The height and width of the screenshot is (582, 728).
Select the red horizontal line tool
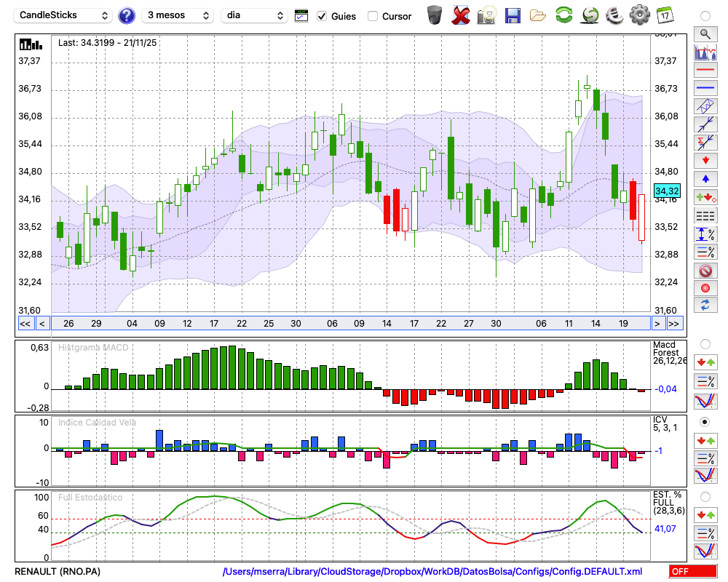tap(705, 71)
